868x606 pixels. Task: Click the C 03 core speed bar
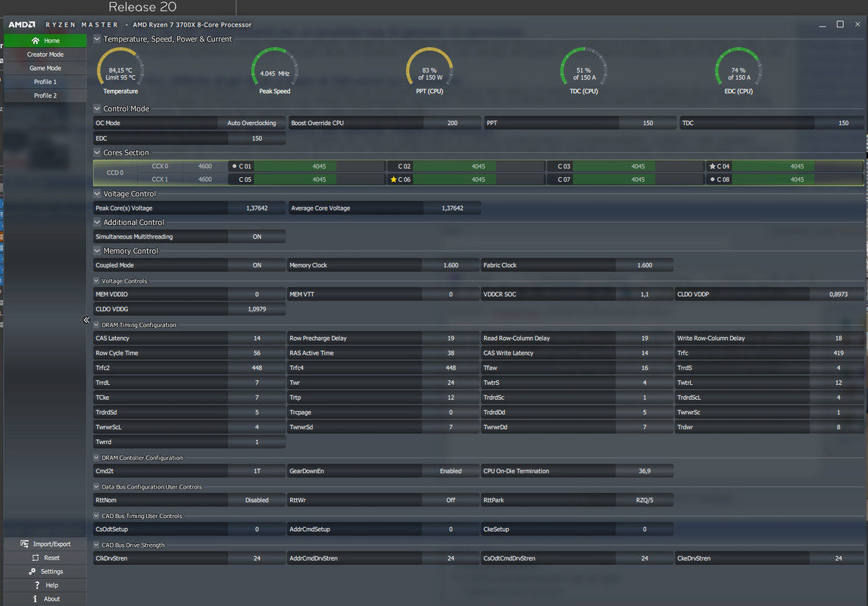(638, 166)
